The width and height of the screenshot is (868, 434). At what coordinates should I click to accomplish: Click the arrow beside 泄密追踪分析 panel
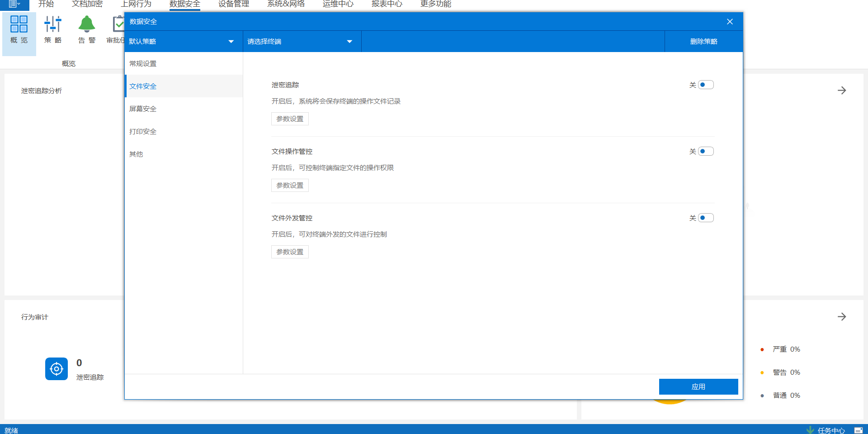841,91
